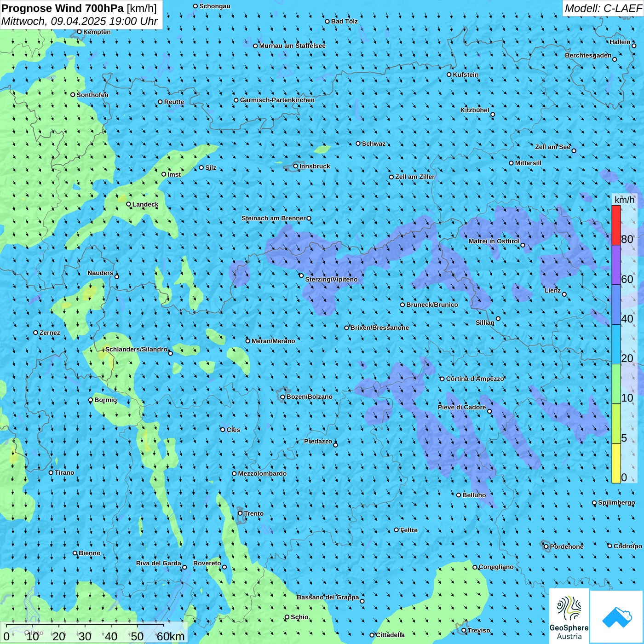Click the Bormio location dot

coord(91,400)
